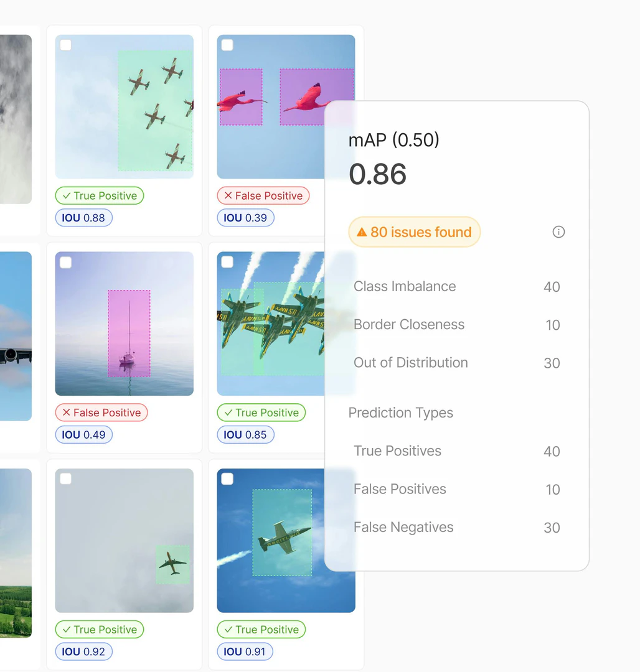Screen dimensions: 640x672
Task: Check the sailboat image selection checkbox
Action: (65, 262)
